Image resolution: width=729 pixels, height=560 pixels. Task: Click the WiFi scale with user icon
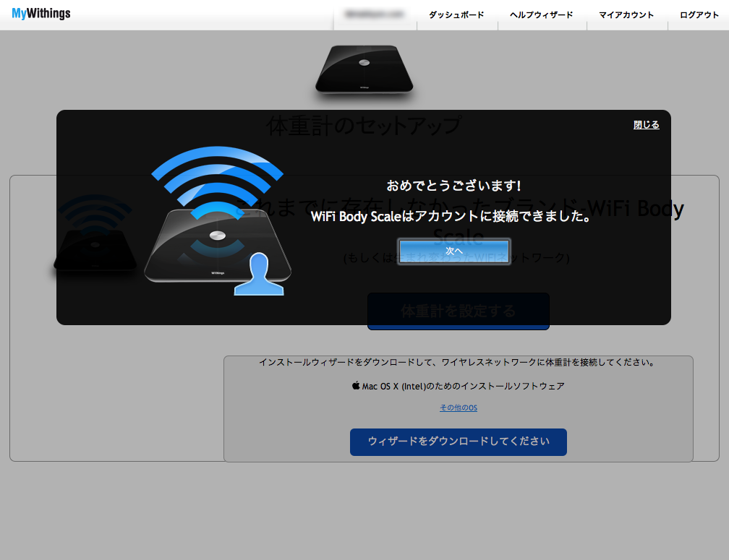pos(217,221)
